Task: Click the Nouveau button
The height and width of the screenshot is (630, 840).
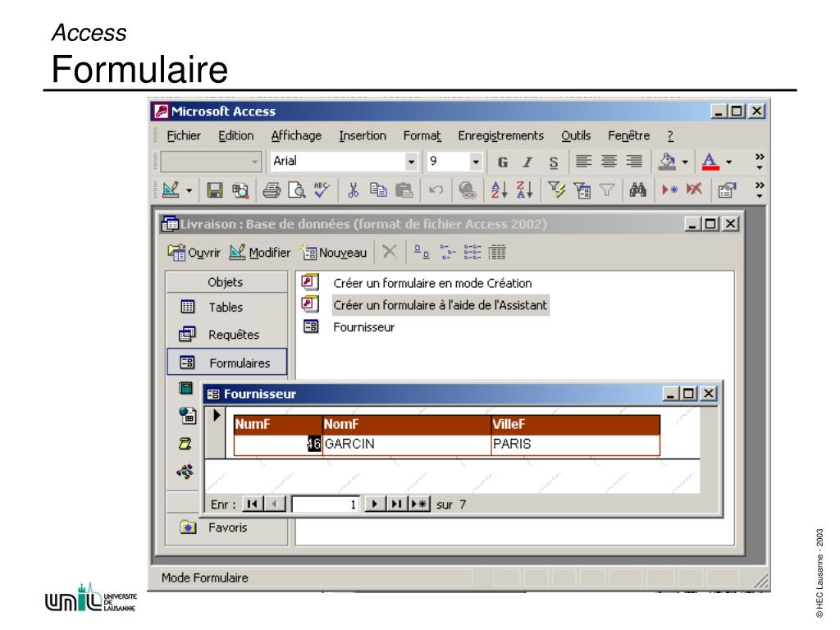Action: pos(333,253)
